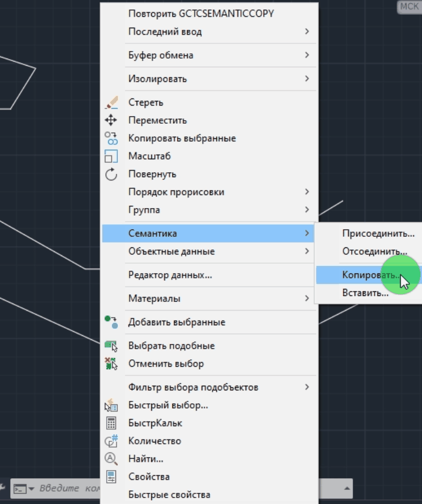Expand the Материалы submenu arrow

pyautogui.click(x=307, y=298)
